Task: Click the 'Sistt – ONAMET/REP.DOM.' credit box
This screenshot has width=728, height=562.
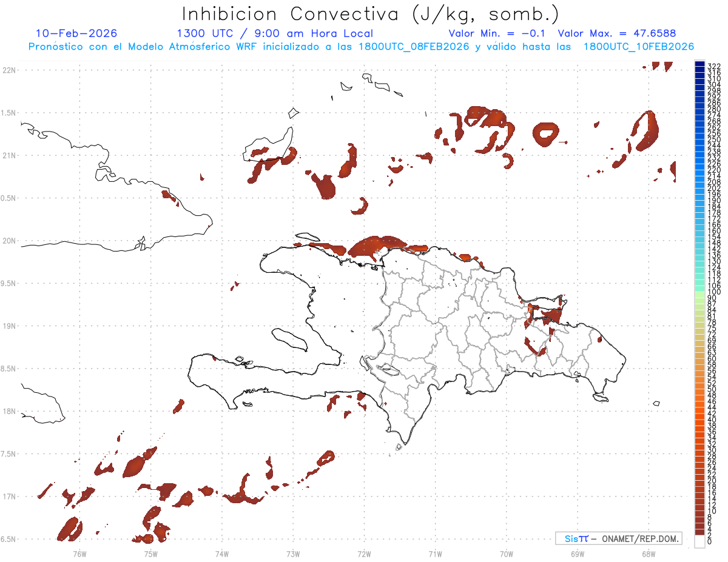Action: coord(619,538)
